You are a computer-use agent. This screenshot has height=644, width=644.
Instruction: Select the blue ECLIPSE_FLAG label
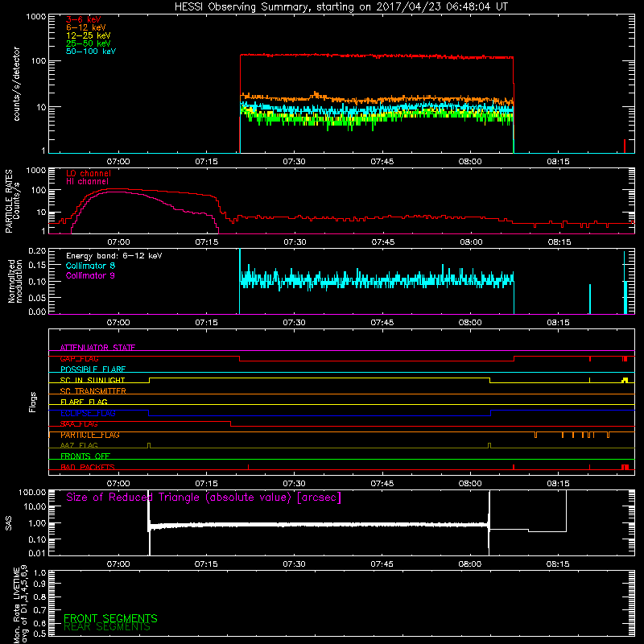88,413
